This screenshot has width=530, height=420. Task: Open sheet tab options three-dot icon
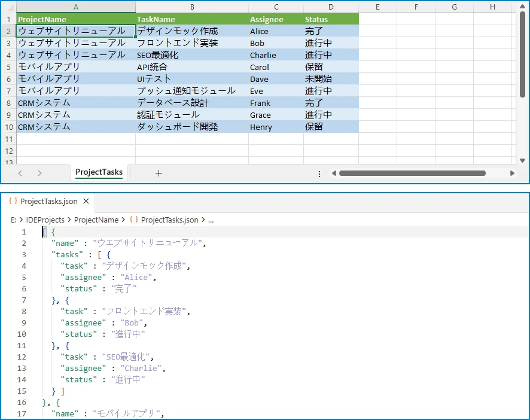(x=319, y=174)
